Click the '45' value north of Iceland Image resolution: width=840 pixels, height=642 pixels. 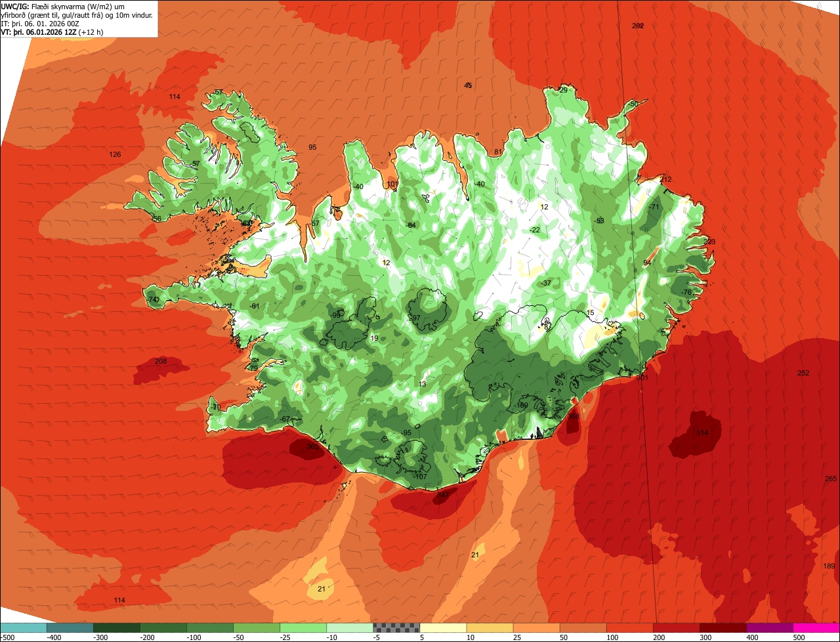pos(468,85)
